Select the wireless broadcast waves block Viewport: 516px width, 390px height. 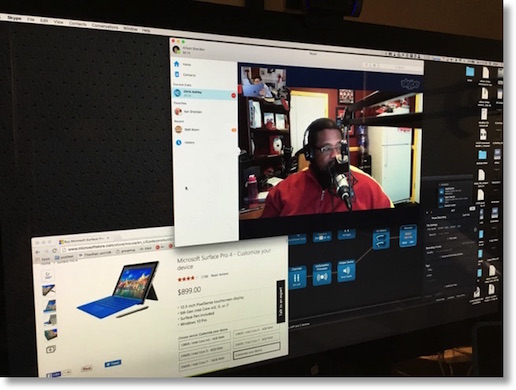tap(322, 274)
